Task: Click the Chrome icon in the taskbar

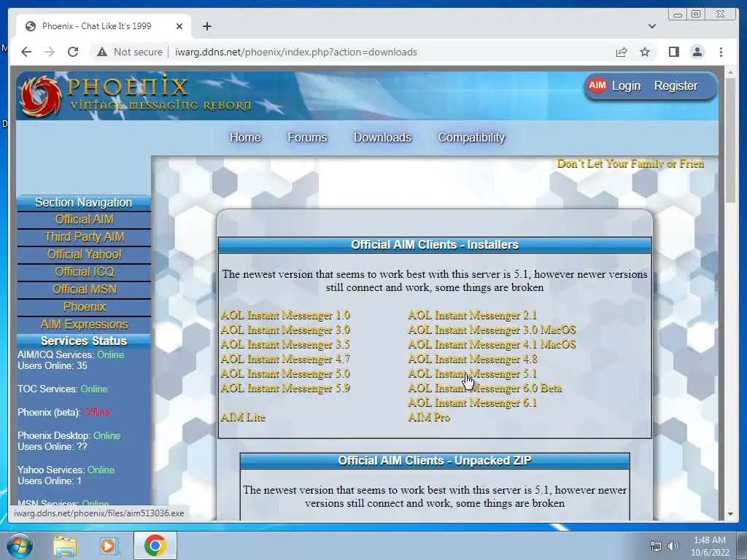Action: tap(155, 545)
